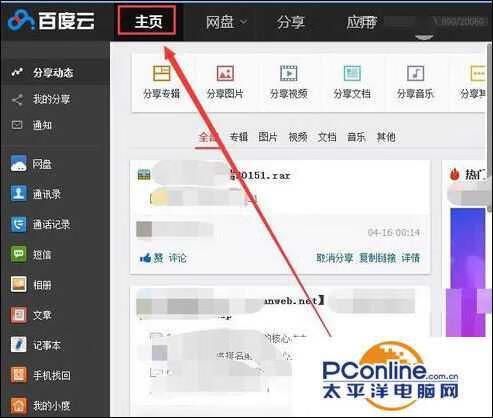The image size is (493, 418).
Task: Open 网盘 cloud icon in sidebar
Action: coord(19,163)
